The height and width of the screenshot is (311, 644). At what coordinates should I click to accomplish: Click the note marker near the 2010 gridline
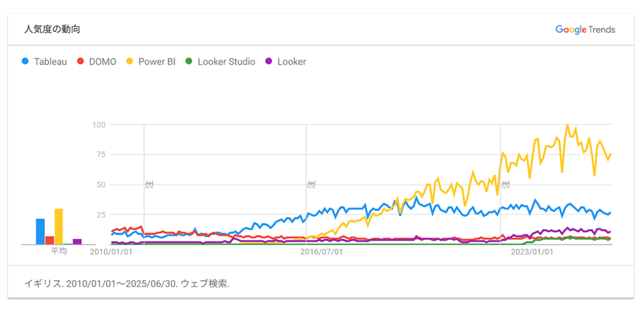149,184
